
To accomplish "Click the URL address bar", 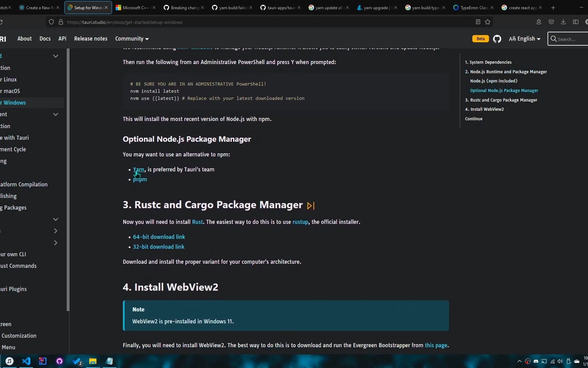I will click(269, 22).
